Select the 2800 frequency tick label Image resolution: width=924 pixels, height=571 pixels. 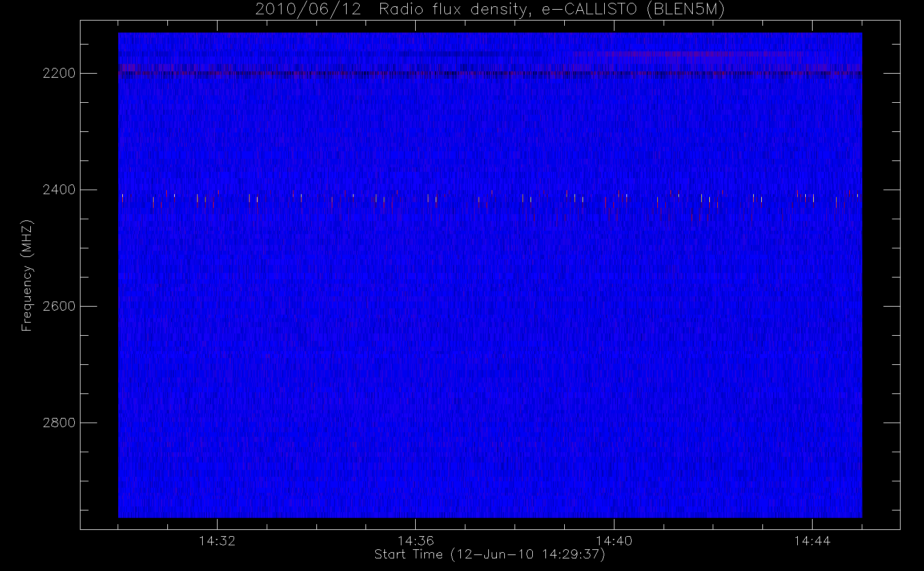click(59, 423)
